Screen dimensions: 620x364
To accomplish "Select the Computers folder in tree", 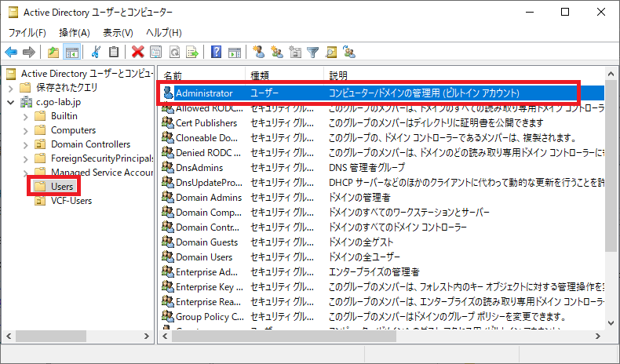I will [65, 130].
